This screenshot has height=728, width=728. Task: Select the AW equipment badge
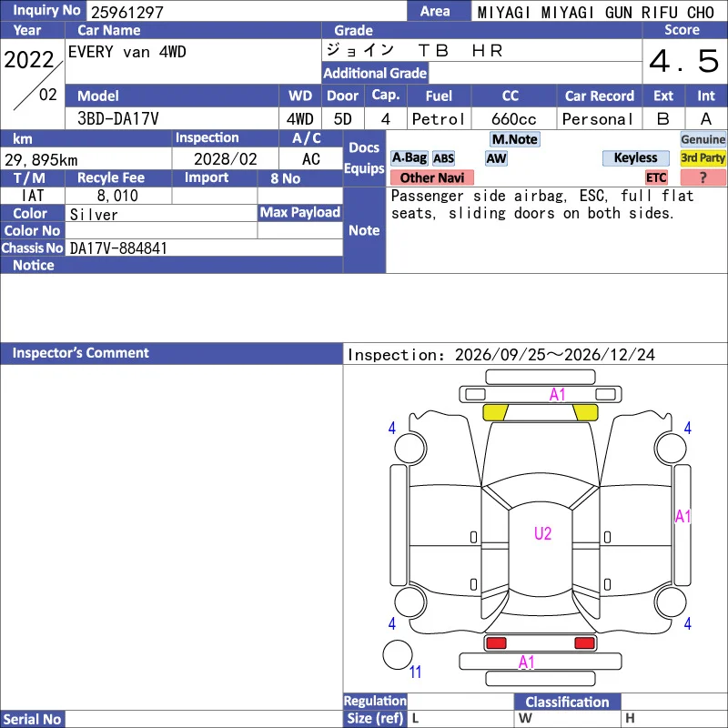pos(496,158)
